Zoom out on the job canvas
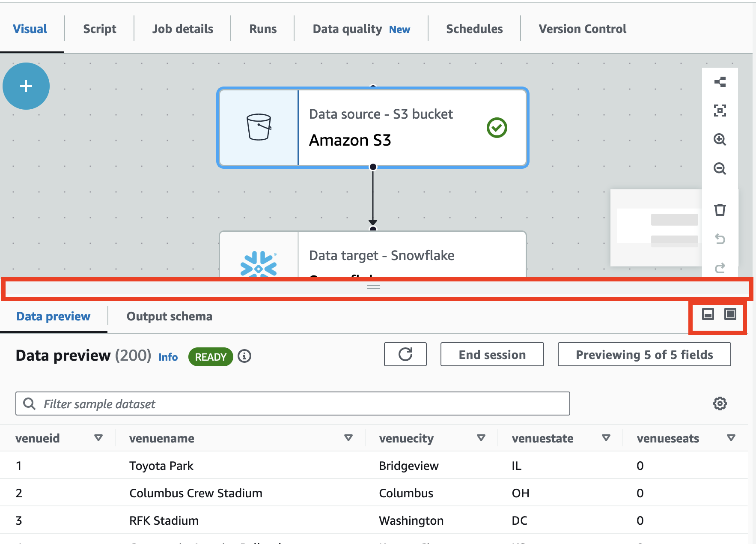 pyautogui.click(x=720, y=169)
